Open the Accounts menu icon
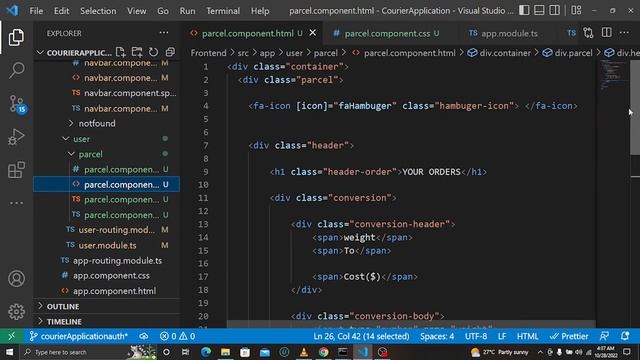Screen dimensions: 640x360 click(x=16, y=279)
